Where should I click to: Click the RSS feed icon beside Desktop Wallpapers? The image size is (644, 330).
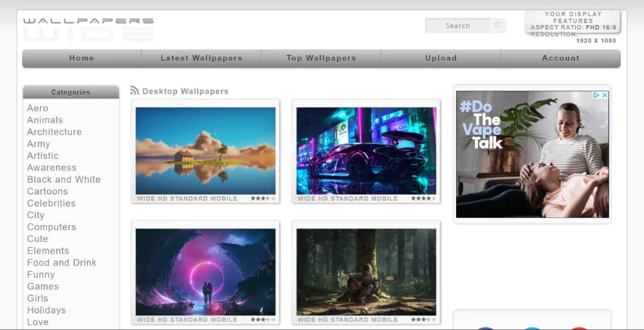coord(135,90)
